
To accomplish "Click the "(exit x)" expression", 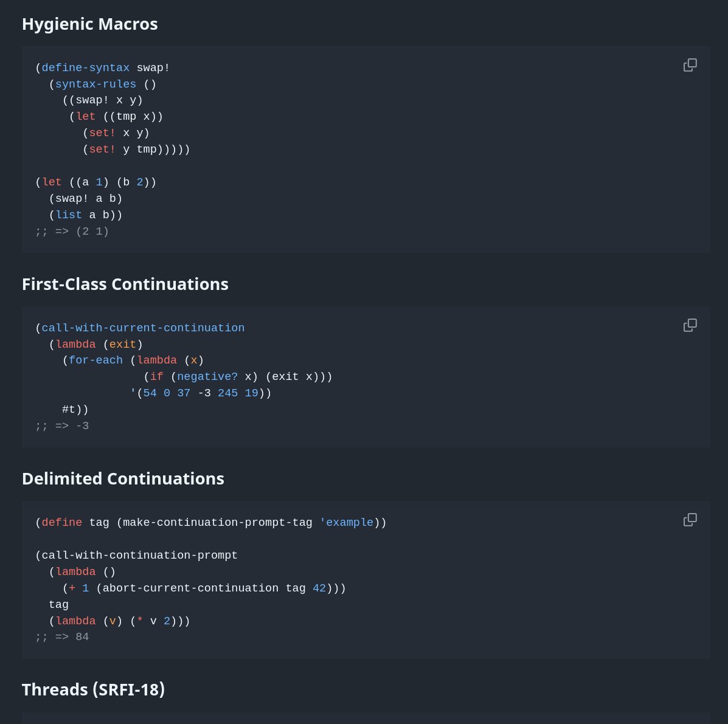I will (x=292, y=376).
